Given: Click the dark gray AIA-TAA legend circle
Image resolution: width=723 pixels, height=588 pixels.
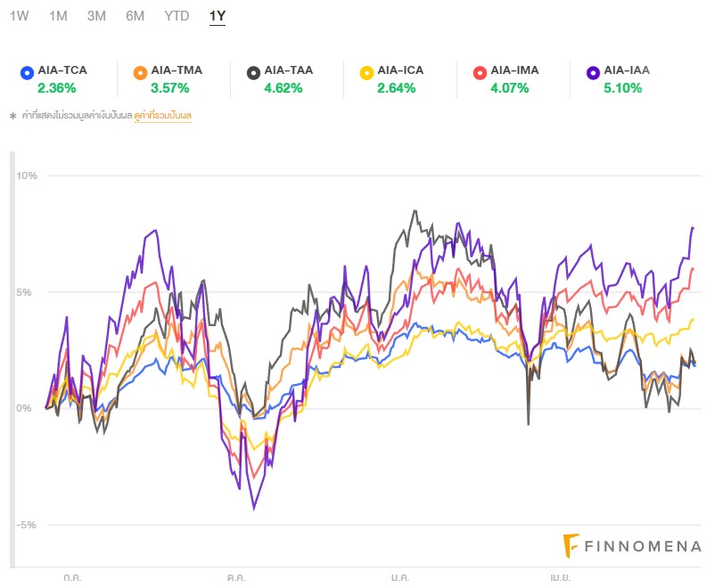Looking at the screenshot, I should point(253,72).
